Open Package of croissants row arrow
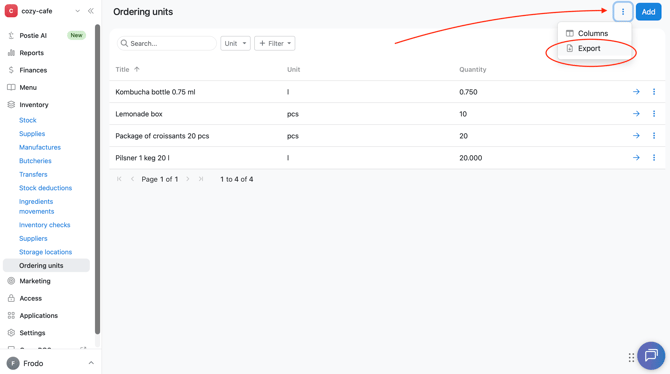Image resolution: width=670 pixels, height=374 pixels. [x=636, y=135]
